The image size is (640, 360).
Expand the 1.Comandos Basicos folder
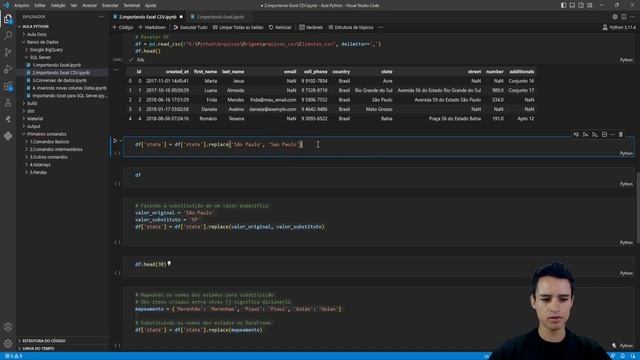coord(49,142)
